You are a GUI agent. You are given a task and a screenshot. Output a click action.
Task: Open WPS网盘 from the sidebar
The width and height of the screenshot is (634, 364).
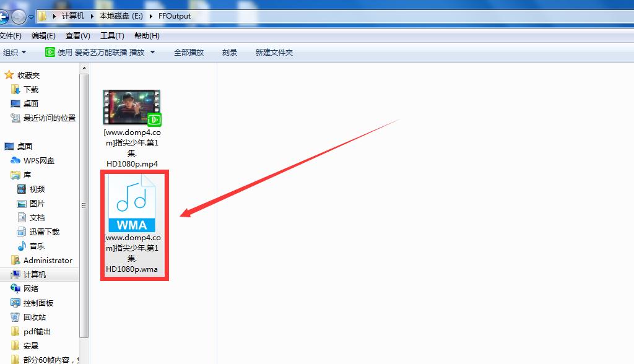click(38, 160)
